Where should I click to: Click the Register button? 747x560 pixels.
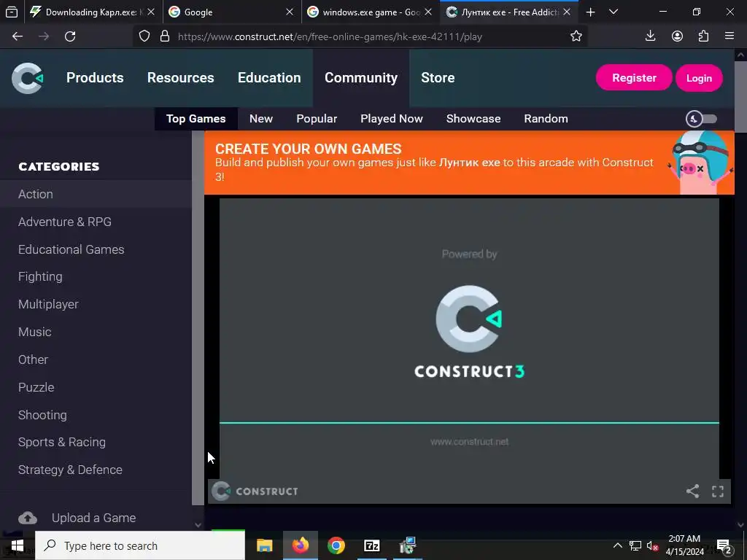point(634,78)
